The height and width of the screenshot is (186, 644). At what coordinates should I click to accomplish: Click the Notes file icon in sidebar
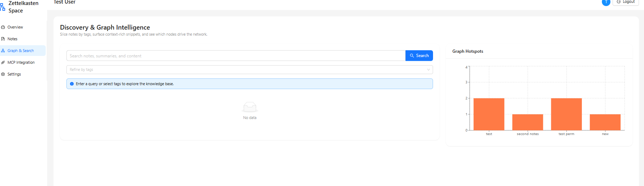(3, 39)
